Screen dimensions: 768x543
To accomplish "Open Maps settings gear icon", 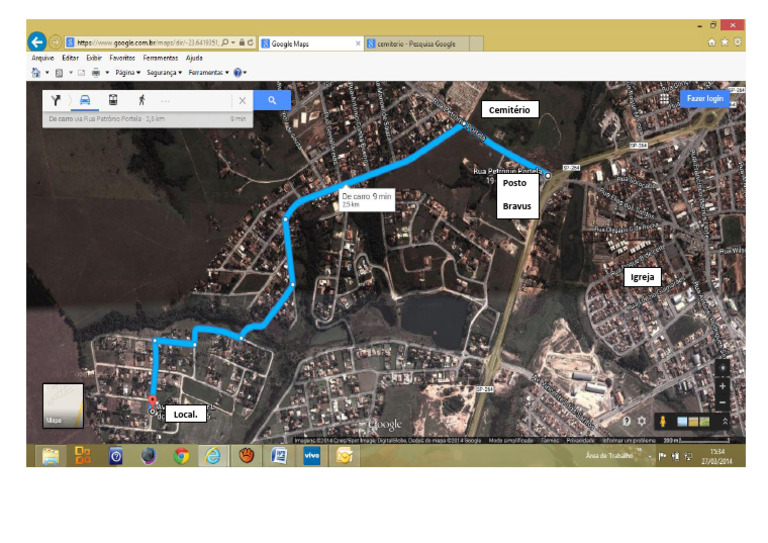I will [x=642, y=421].
